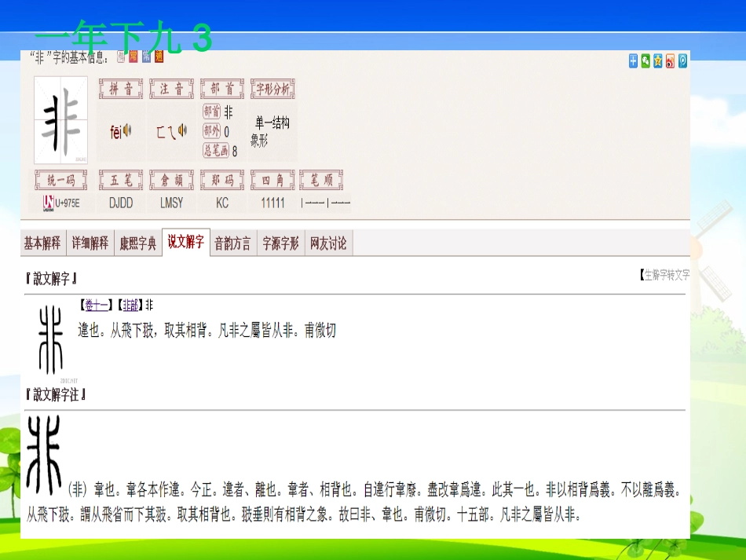Click the Tencent Weibo share icon
746x560 pixels.
(682, 61)
